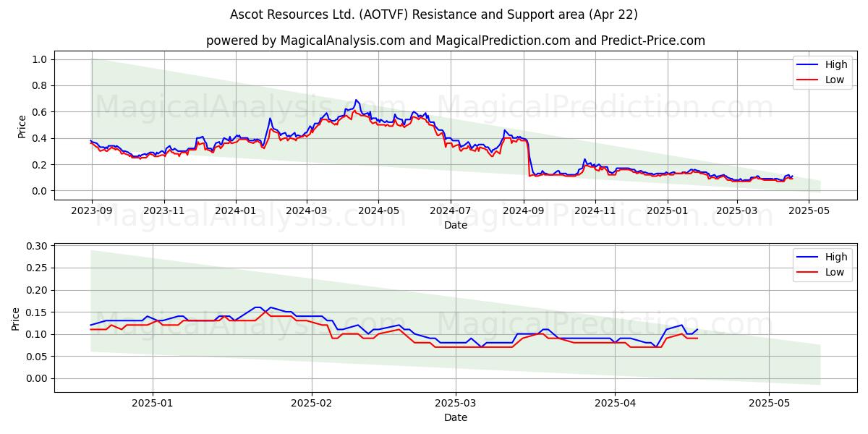
Task: Click the 'Price' axis label of bottom chart
Action: pyautogui.click(x=16, y=319)
